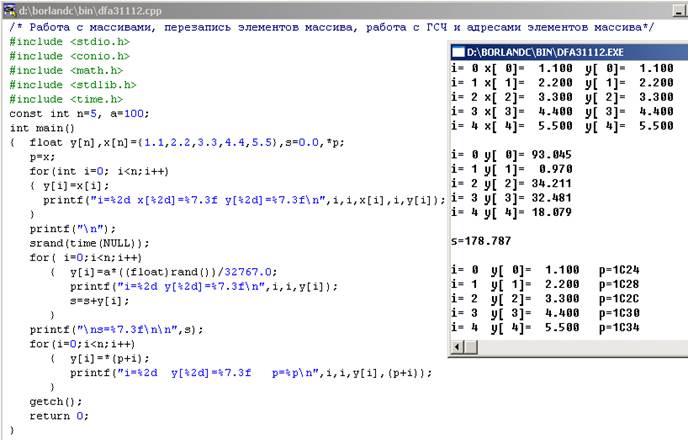The image size is (688, 440).
Task: Click the console value 32.481
Action: tap(552, 198)
